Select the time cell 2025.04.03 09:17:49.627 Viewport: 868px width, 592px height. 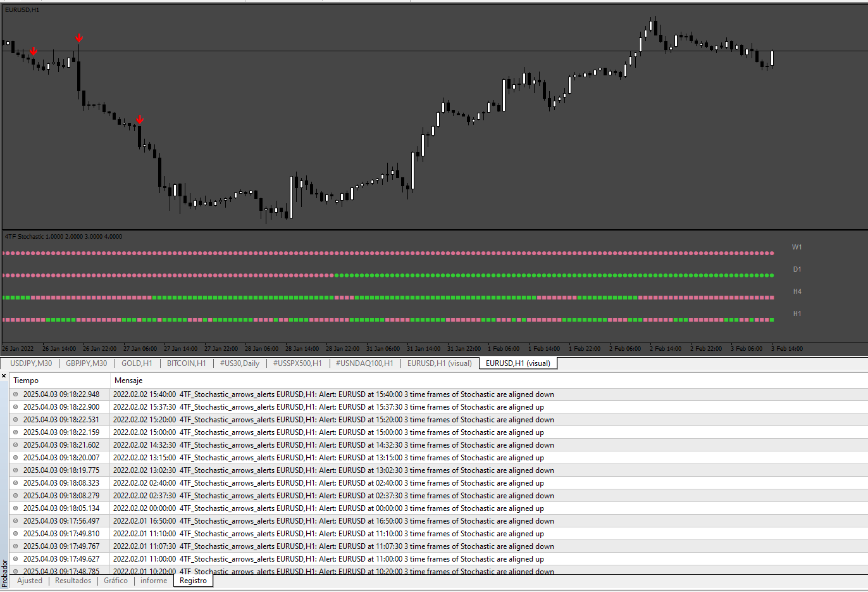pos(61,559)
